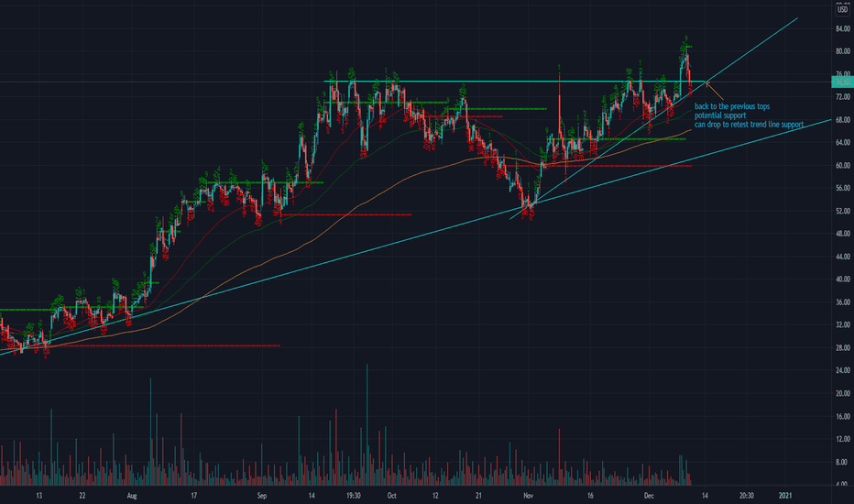The height and width of the screenshot is (504, 854).
Task: Click the 2021 label on time axis
Action: click(785, 496)
